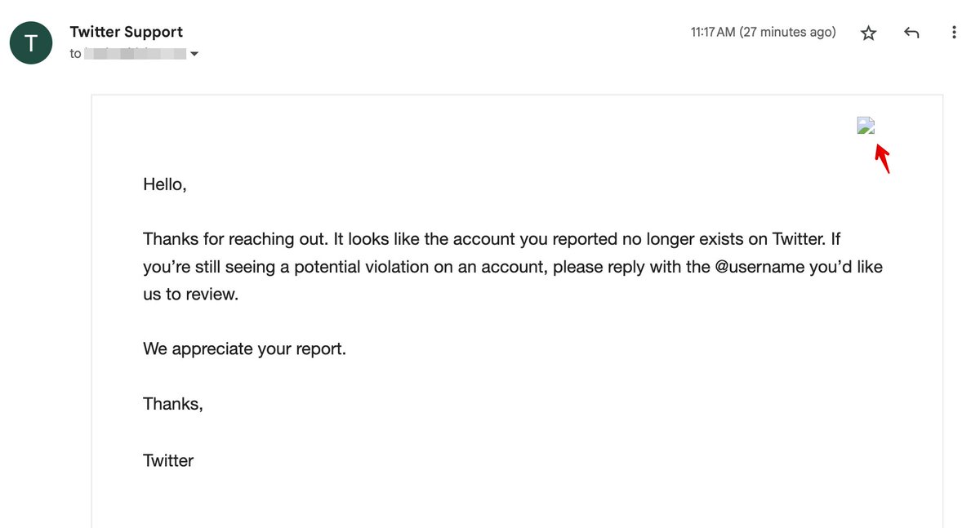The width and height of the screenshot is (980, 528).
Task: Click "We appreciate your report." line
Action: (244, 349)
